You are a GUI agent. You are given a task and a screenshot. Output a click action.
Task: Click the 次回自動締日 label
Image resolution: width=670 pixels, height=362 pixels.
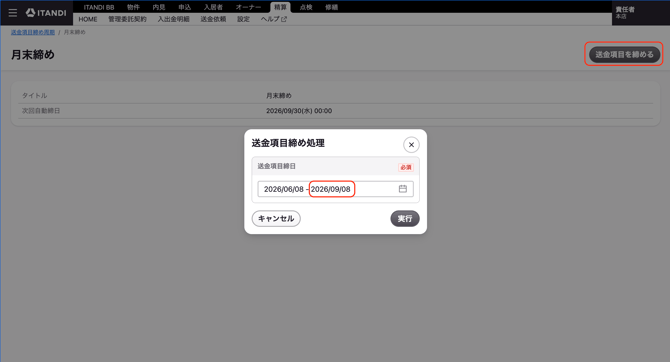(41, 111)
